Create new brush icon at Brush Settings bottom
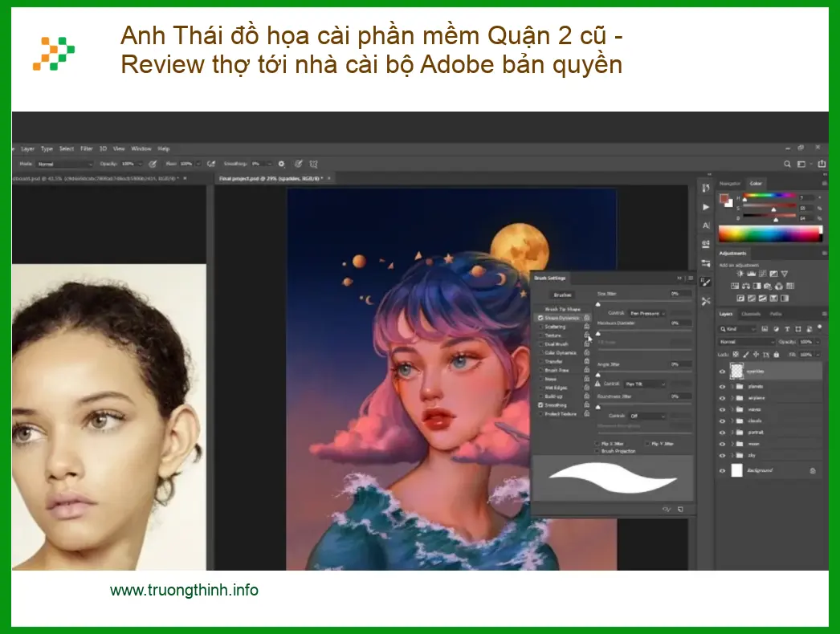Image resolution: width=840 pixels, height=634 pixels. [x=680, y=510]
